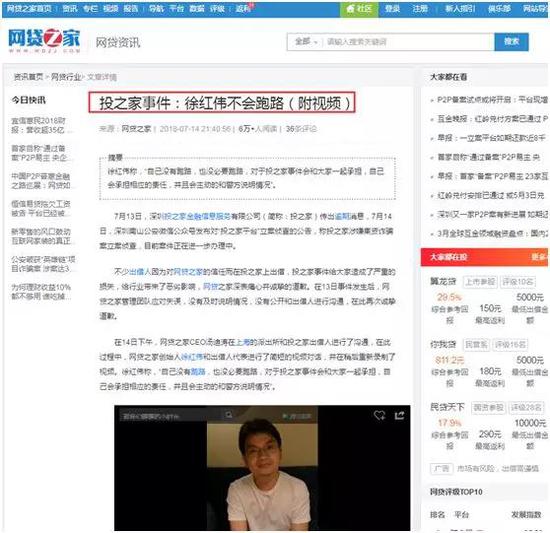Screen dimensions: 550x533
Task: Open '互金晚报：红岭兑付方案' trending article
Action: tap(492, 119)
